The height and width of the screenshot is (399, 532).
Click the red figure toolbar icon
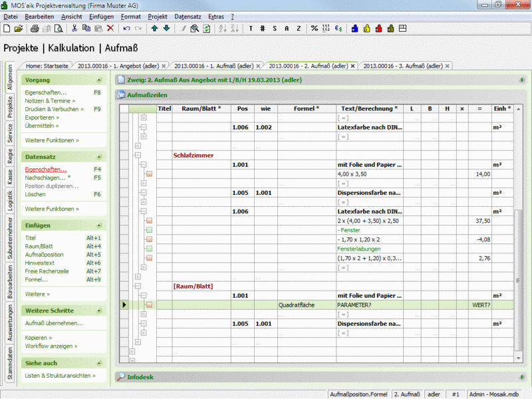(378, 29)
